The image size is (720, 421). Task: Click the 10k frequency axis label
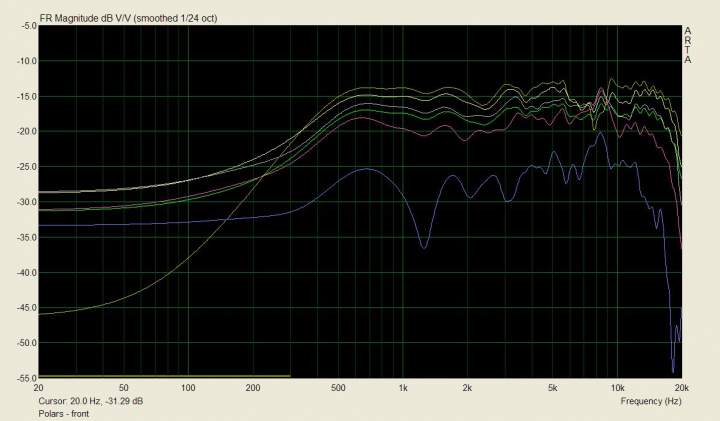click(617, 386)
